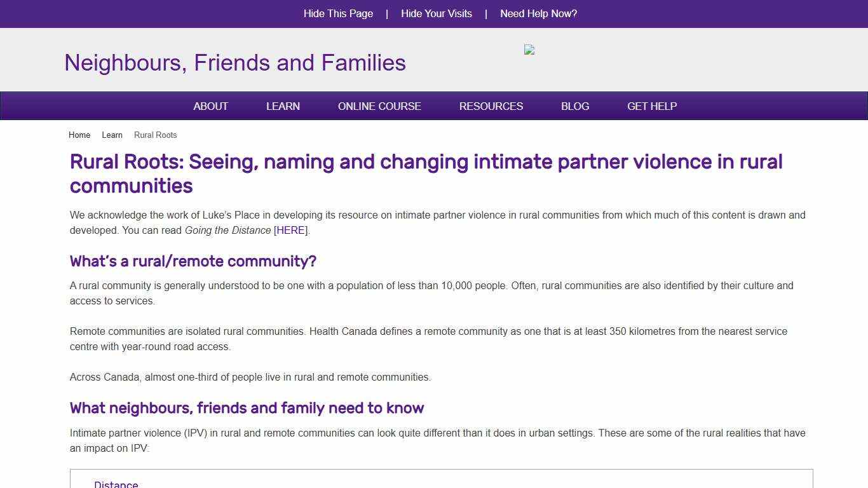This screenshot has width=868, height=488.
Task: Click Hide This Page emergency link
Action: click(338, 13)
